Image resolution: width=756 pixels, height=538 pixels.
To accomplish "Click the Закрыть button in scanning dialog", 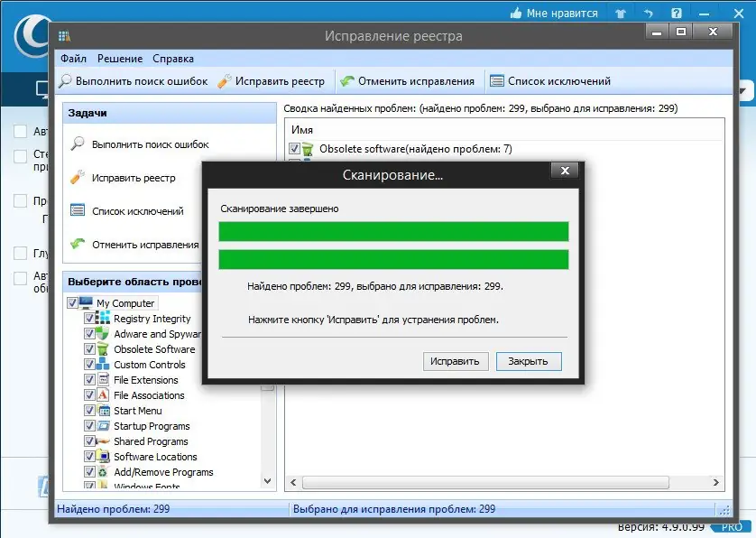I will pyautogui.click(x=529, y=361).
